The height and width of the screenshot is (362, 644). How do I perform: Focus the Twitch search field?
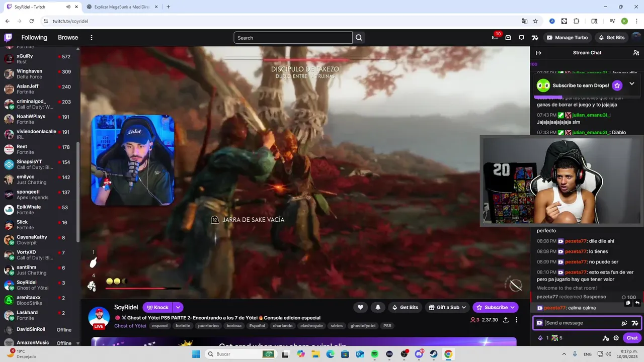(x=293, y=38)
